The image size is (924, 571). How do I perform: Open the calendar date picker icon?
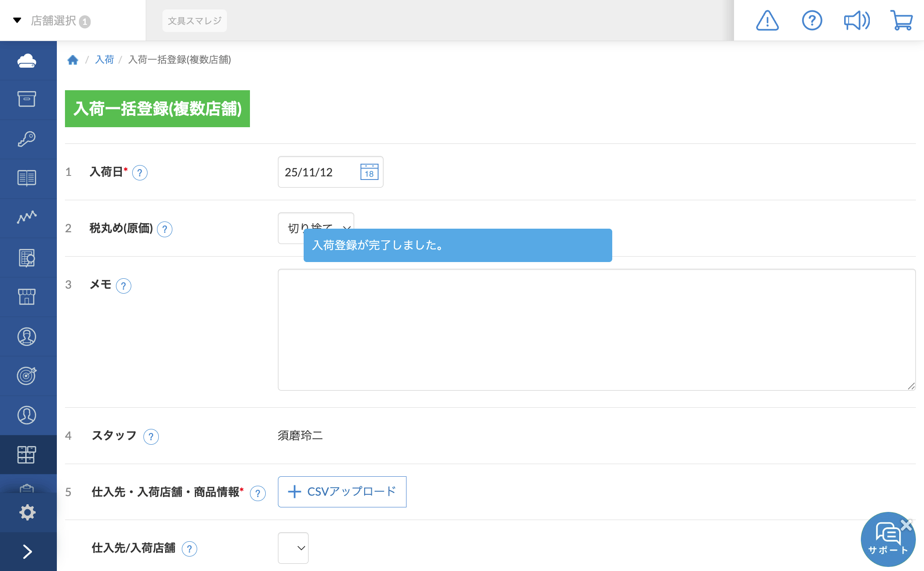pos(369,172)
